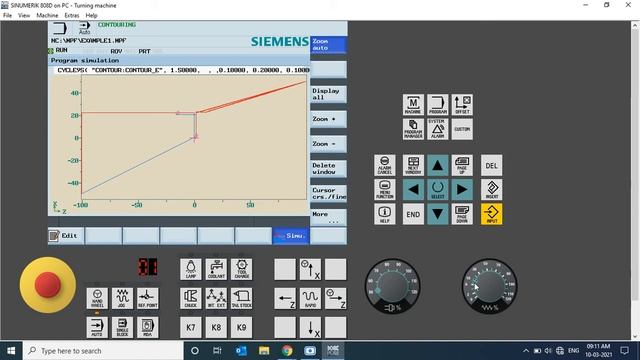Click the K7 user key
The height and width of the screenshot is (360, 640).
pyautogui.click(x=191, y=327)
